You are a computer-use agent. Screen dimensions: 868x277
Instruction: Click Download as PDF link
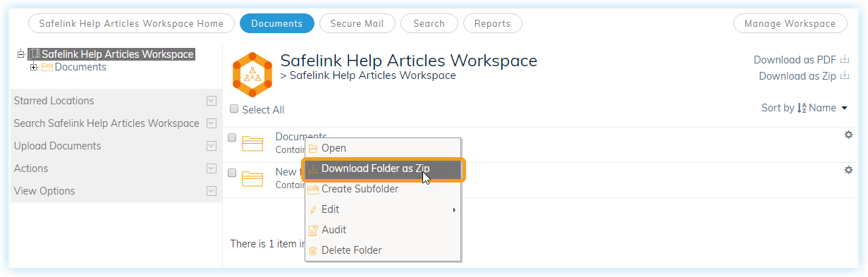tap(795, 60)
